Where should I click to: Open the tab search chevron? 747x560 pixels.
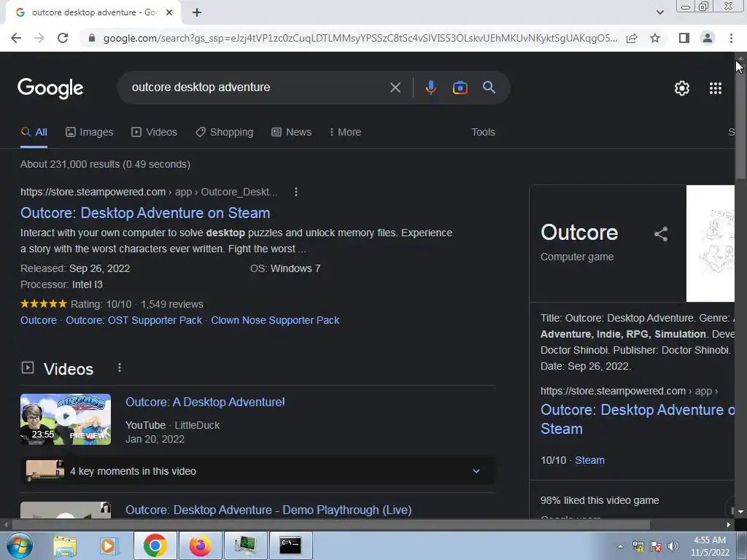click(659, 12)
